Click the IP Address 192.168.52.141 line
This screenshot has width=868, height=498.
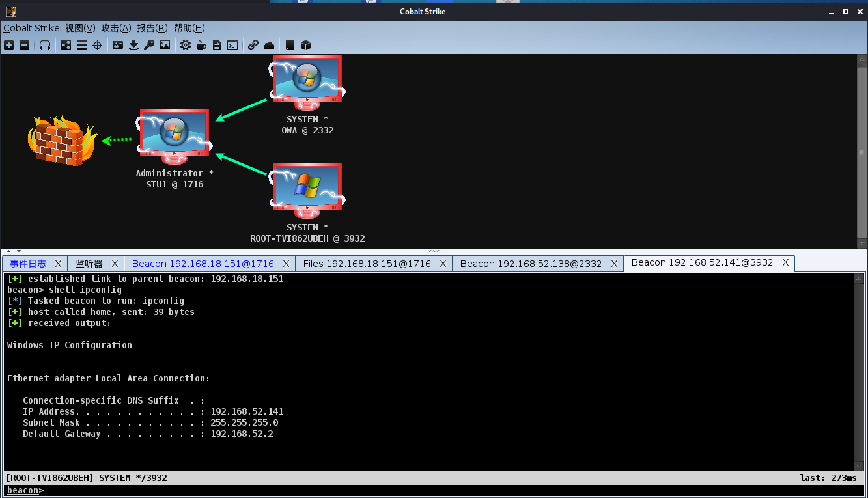coord(153,411)
